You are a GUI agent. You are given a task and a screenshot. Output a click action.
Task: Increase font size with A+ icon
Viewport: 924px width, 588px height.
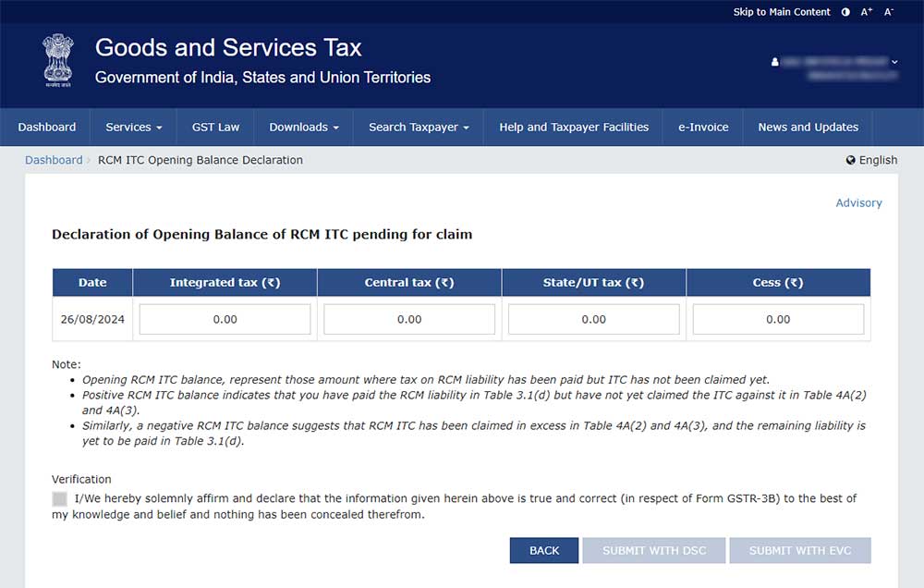[867, 12]
